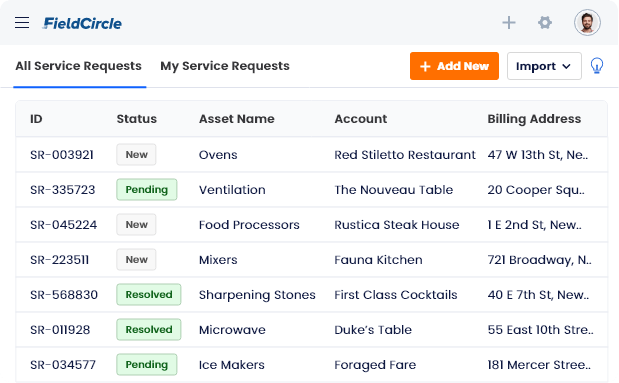Open service request SR-003921
Viewport: 619px width, 383px height.
click(x=62, y=155)
